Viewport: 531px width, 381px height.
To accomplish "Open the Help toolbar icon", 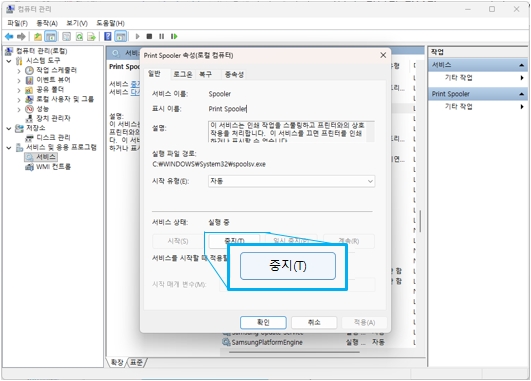I will (108, 36).
